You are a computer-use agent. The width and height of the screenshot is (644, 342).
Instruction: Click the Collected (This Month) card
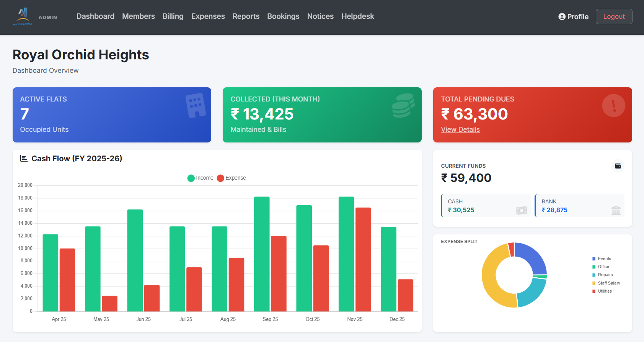point(322,115)
